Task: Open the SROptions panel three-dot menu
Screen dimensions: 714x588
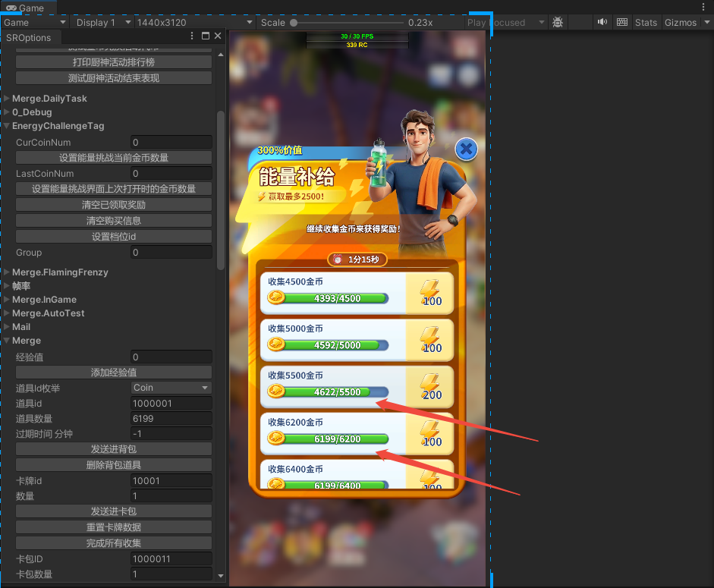Action: (193, 36)
